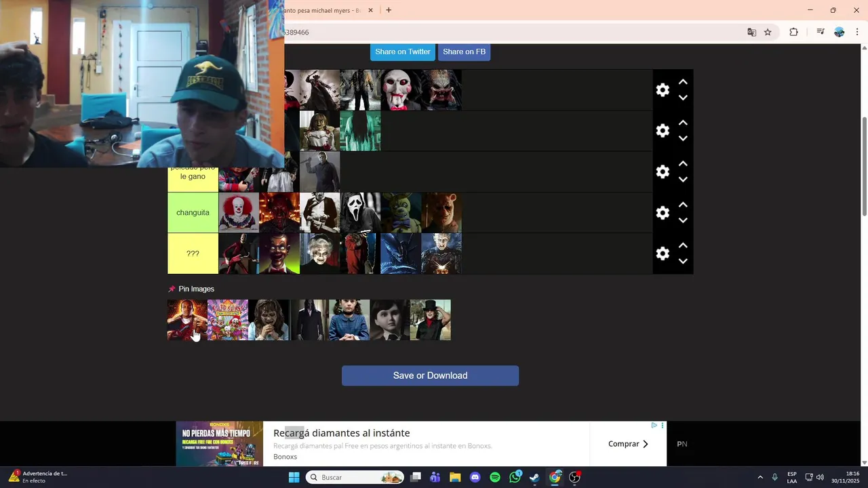Click the changuita tier label
Image resolution: width=868 pixels, height=488 pixels.
click(193, 213)
